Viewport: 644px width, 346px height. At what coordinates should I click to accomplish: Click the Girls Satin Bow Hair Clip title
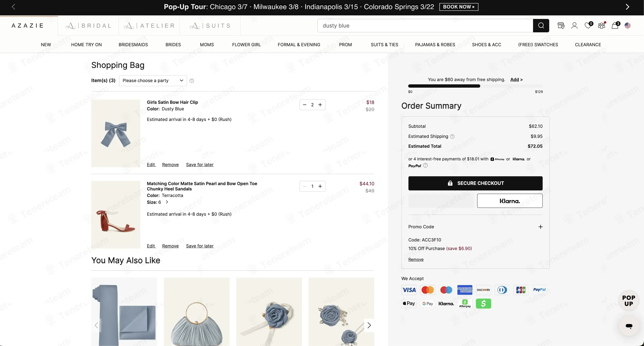(172, 102)
